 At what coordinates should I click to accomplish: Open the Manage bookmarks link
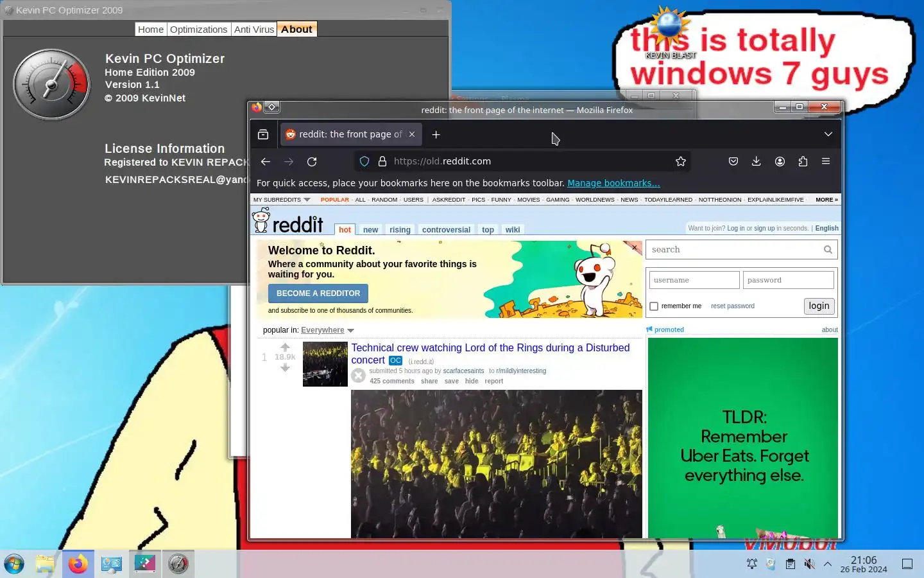click(613, 183)
